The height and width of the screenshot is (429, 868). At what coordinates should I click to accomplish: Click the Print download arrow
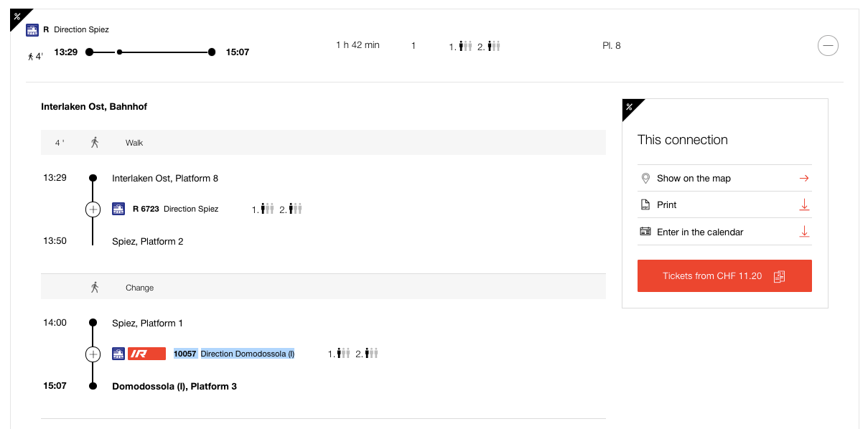click(804, 204)
